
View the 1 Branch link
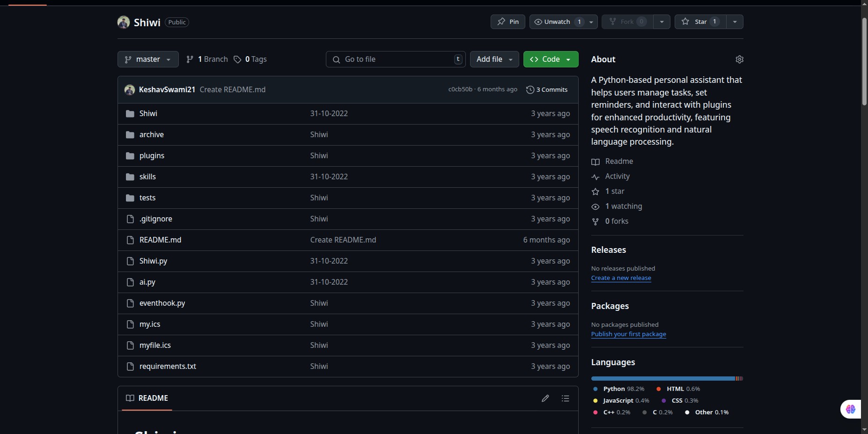click(x=207, y=59)
